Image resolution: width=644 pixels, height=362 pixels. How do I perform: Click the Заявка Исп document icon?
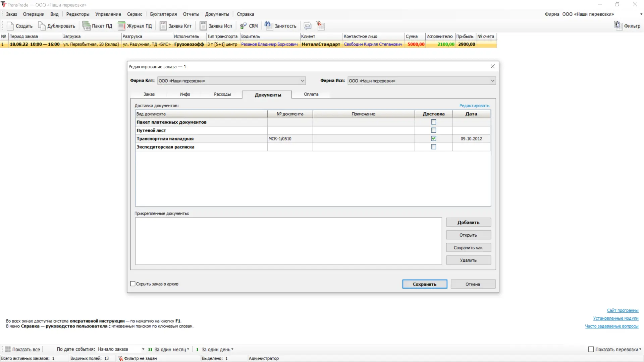coord(203,26)
